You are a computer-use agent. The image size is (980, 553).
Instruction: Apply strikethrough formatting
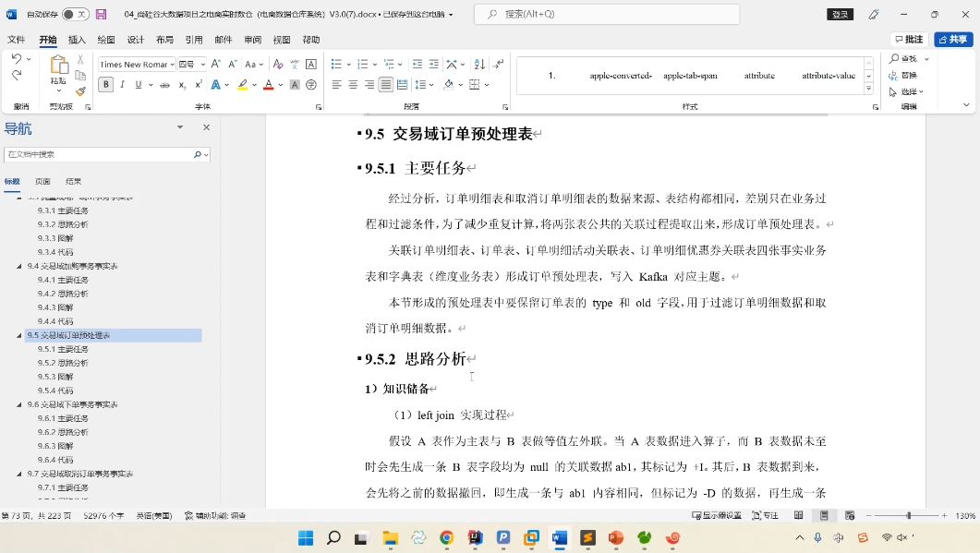tap(164, 84)
